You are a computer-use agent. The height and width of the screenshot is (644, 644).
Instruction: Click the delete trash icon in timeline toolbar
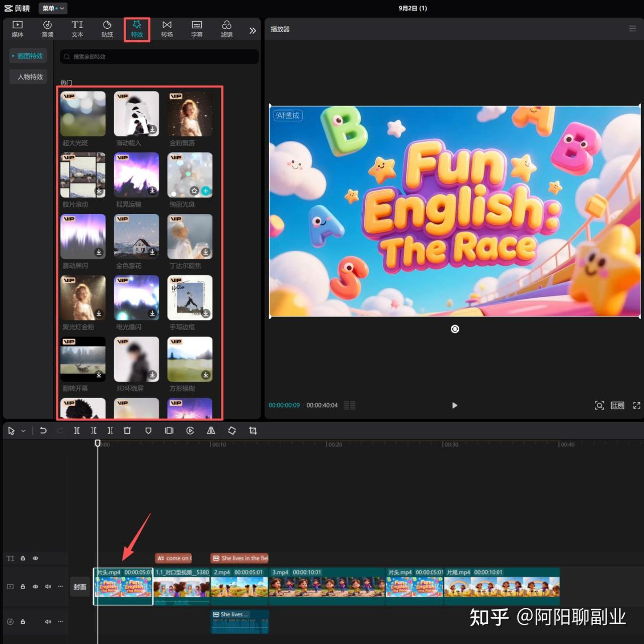tap(127, 431)
